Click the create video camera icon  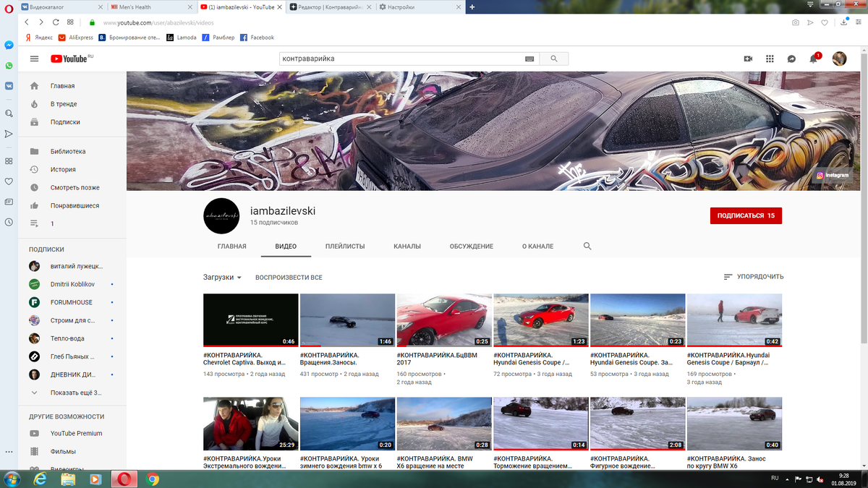pyautogui.click(x=748, y=59)
